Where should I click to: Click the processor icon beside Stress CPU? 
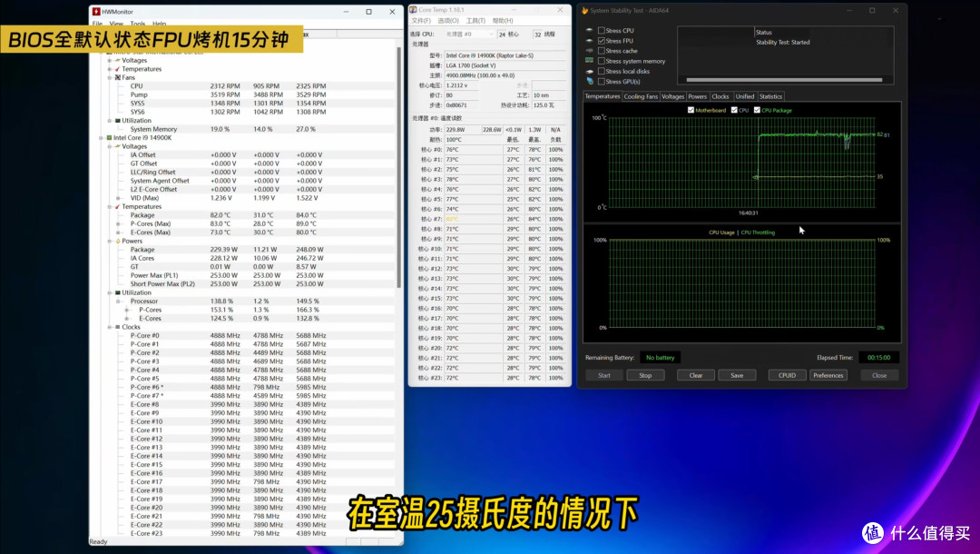(x=590, y=30)
